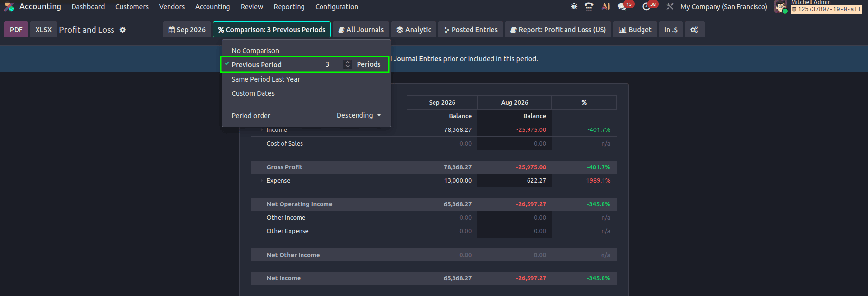The image size is (868, 296).
Task: Select No Comparison option
Action: [255, 51]
